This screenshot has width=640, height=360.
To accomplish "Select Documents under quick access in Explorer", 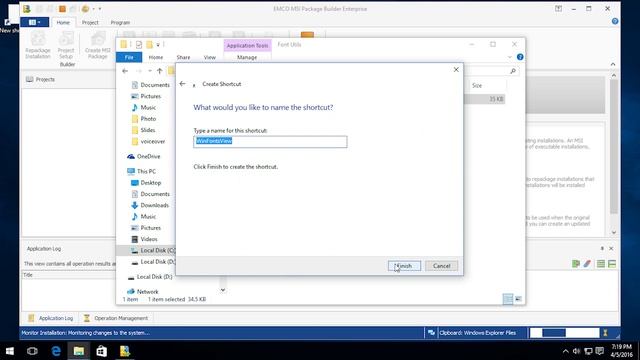I will pyautogui.click(x=151, y=85).
